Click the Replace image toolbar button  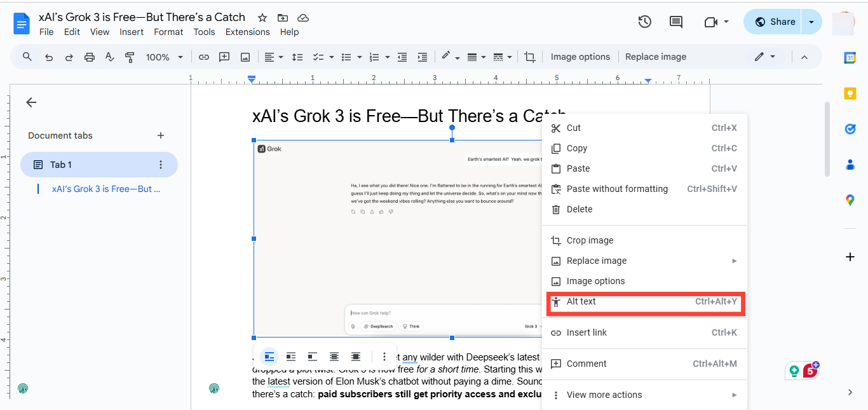[x=656, y=57]
